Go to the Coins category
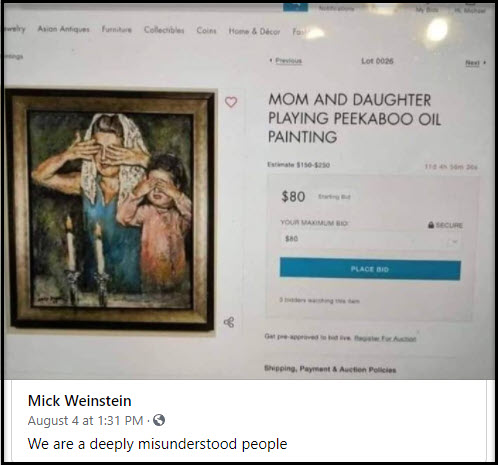This screenshot has height=465, width=498. 206,31
